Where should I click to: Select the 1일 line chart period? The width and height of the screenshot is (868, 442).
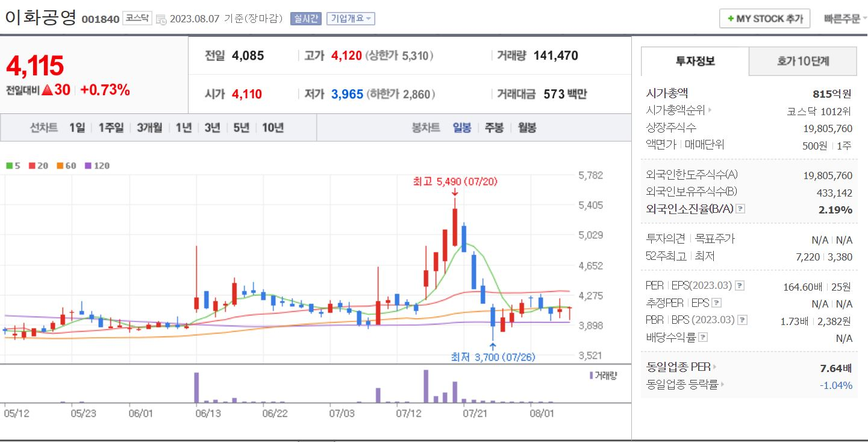pyautogui.click(x=76, y=128)
